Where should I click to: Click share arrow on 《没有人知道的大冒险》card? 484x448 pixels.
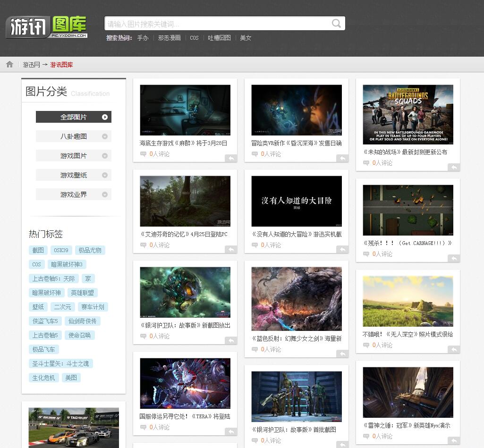click(x=342, y=249)
